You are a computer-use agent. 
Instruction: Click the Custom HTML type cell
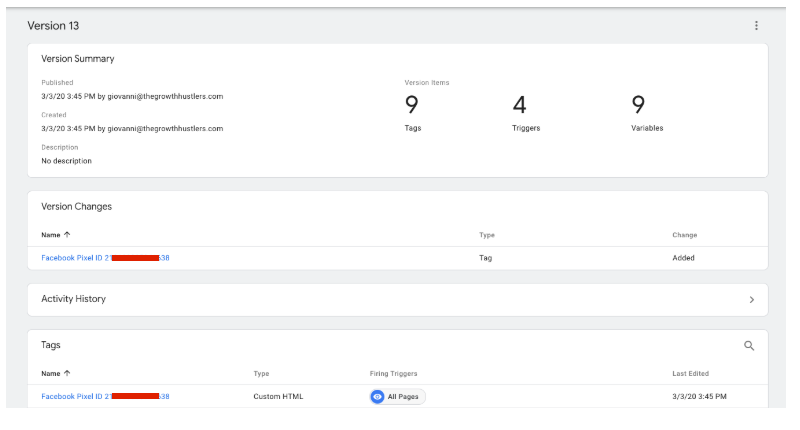click(278, 396)
